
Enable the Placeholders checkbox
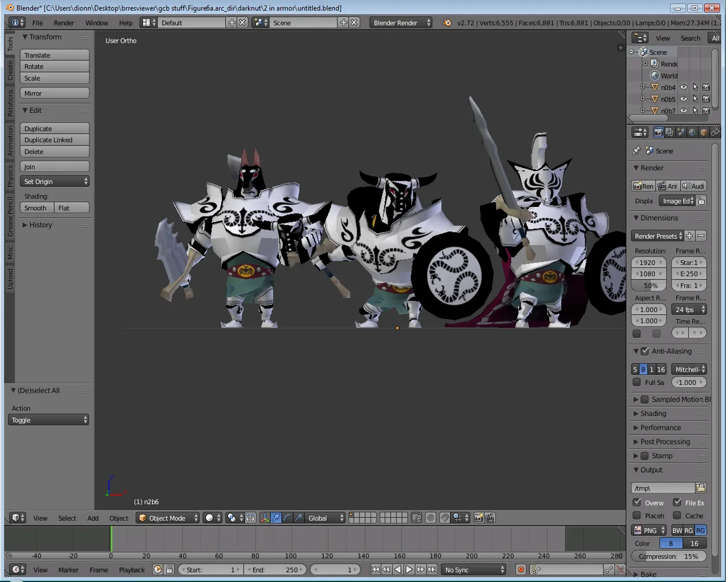pos(637,516)
